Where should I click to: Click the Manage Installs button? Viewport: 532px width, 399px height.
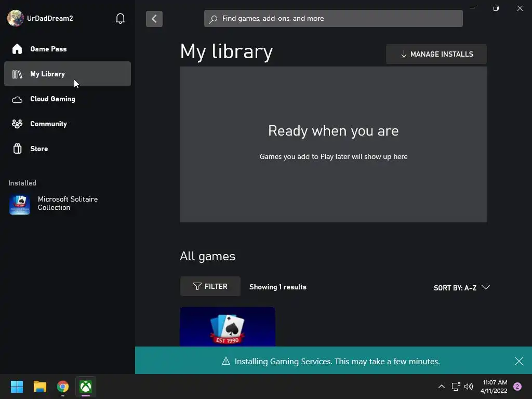(436, 54)
